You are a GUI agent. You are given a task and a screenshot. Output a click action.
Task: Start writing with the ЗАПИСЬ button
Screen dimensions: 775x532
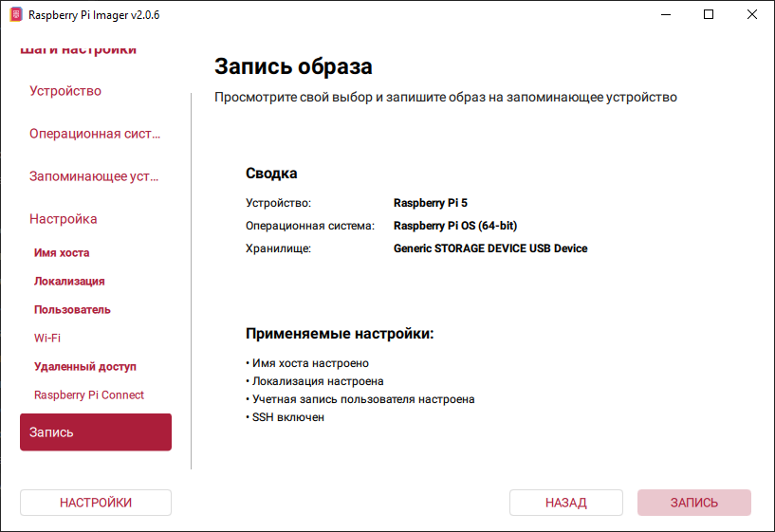(693, 503)
